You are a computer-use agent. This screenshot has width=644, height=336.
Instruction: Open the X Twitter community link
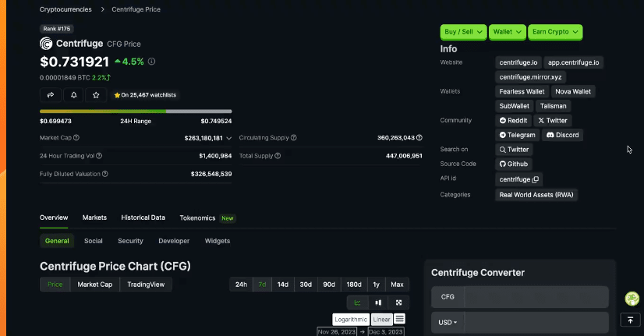pos(553,120)
